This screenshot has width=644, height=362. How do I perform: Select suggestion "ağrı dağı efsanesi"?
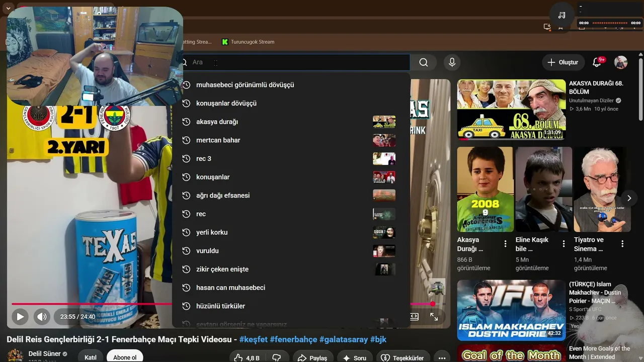pyautogui.click(x=291, y=196)
